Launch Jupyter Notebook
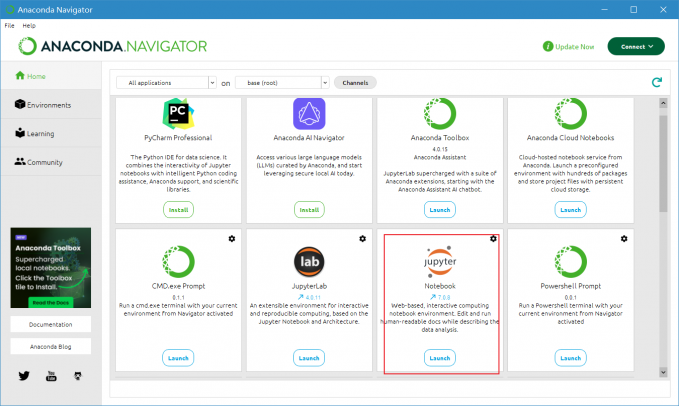This screenshot has width=679, height=406. [x=440, y=358]
